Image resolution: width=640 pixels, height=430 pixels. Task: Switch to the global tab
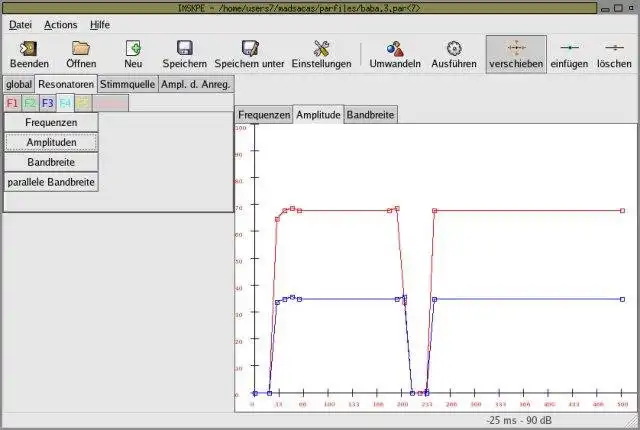19,84
